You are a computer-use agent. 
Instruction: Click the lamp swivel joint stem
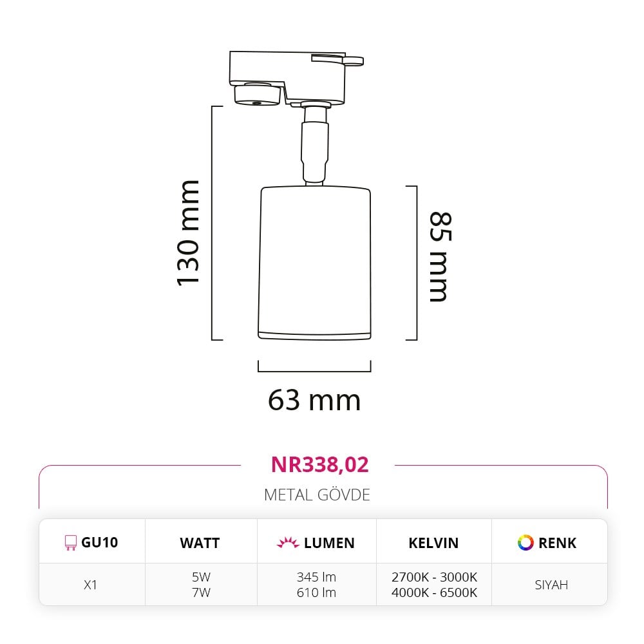click(x=315, y=146)
